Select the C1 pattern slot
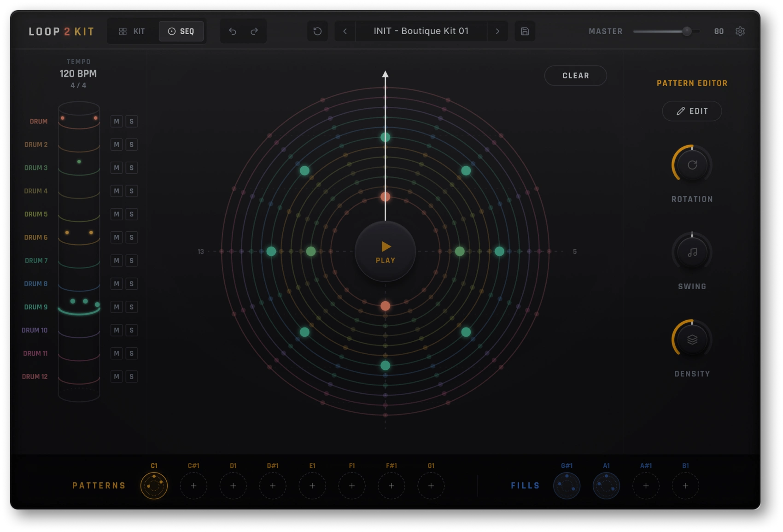 [154, 485]
